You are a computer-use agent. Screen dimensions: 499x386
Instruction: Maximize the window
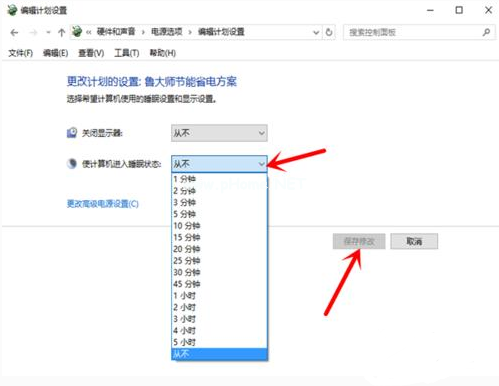[459, 10]
